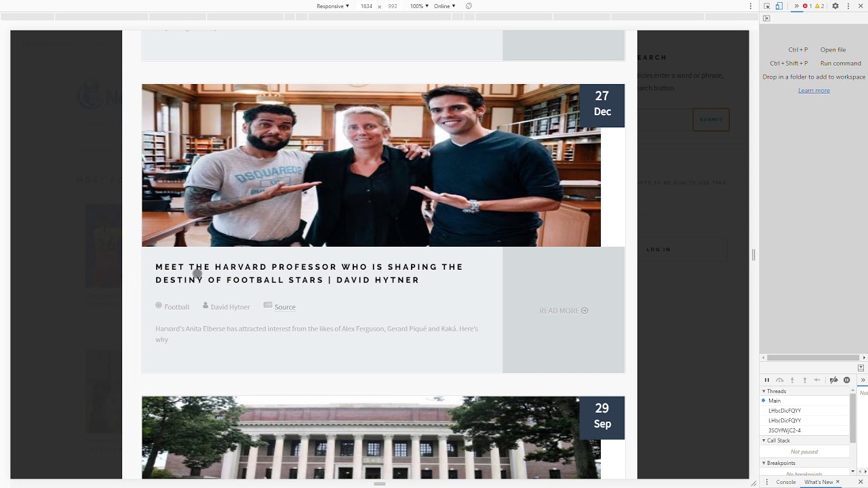Click READ MORE on the Hytner article
The image size is (868, 488).
coord(563,310)
